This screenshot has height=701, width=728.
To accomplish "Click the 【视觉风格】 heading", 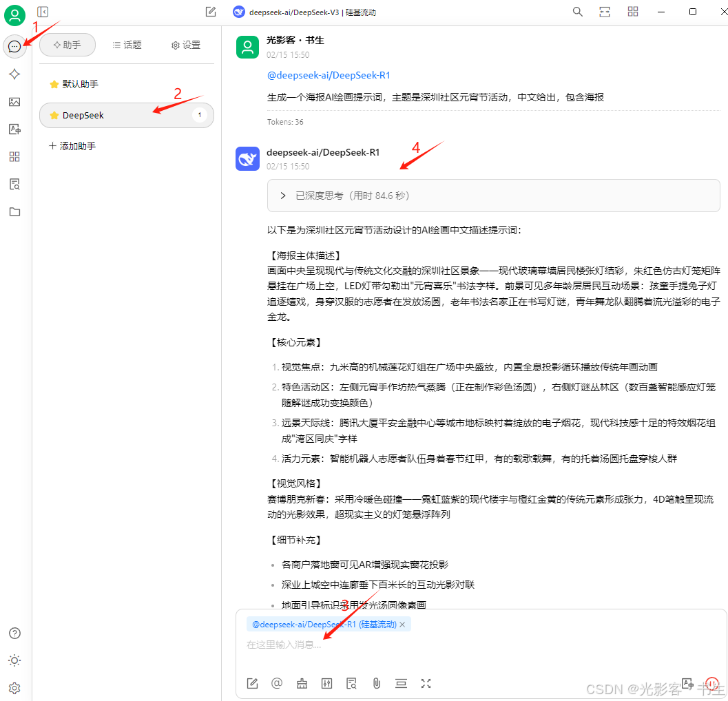I will click(x=295, y=483).
